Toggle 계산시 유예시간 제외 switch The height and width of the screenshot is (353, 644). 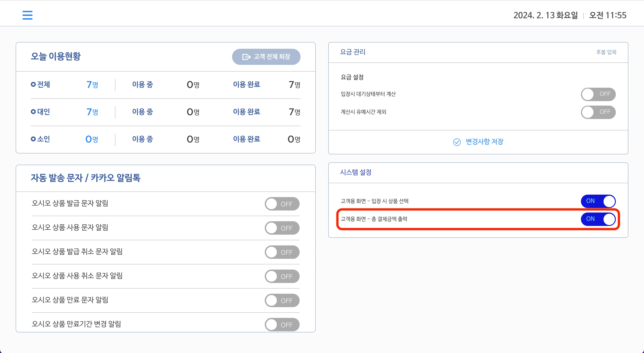(x=598, y=112)
